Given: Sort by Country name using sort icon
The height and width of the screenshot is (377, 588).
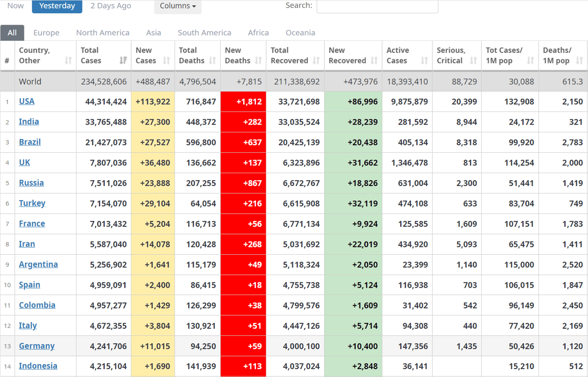Looking at the screenshot, I should tap(68, 60).
